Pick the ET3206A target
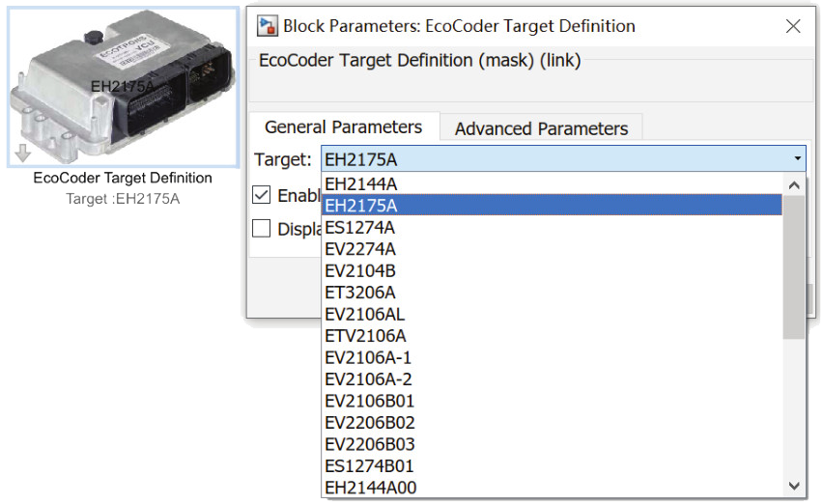Screen dimensions: 823x504 click(552, 293)
